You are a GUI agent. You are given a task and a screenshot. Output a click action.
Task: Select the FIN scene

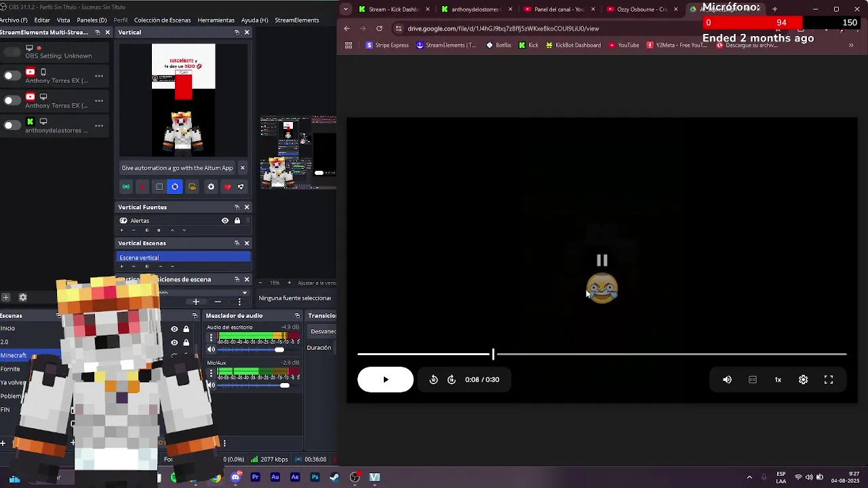tap(5, 409)
